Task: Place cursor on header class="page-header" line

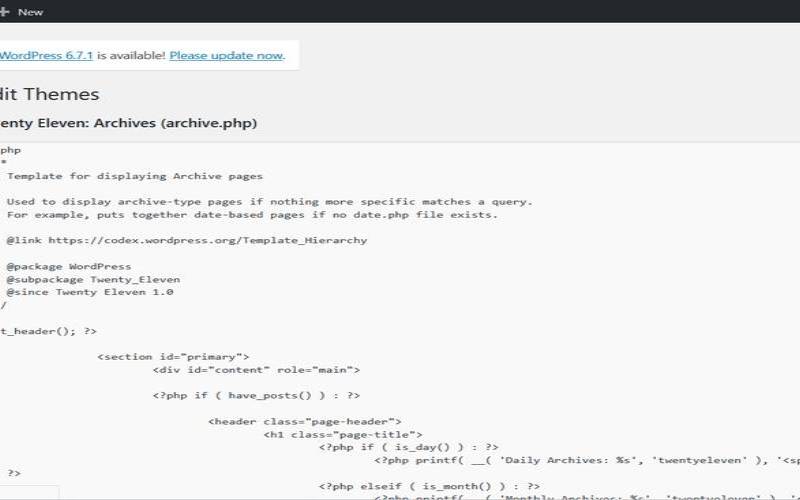Action: click(304, 422)
